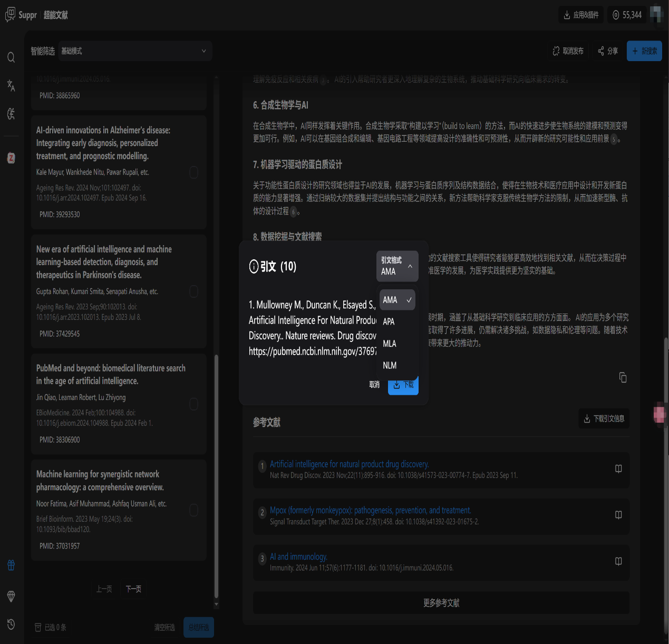Viewport: 669px width, 644px height.
Task: Select the Parkinson's disease article checkbox
Action: coord(193,291)
